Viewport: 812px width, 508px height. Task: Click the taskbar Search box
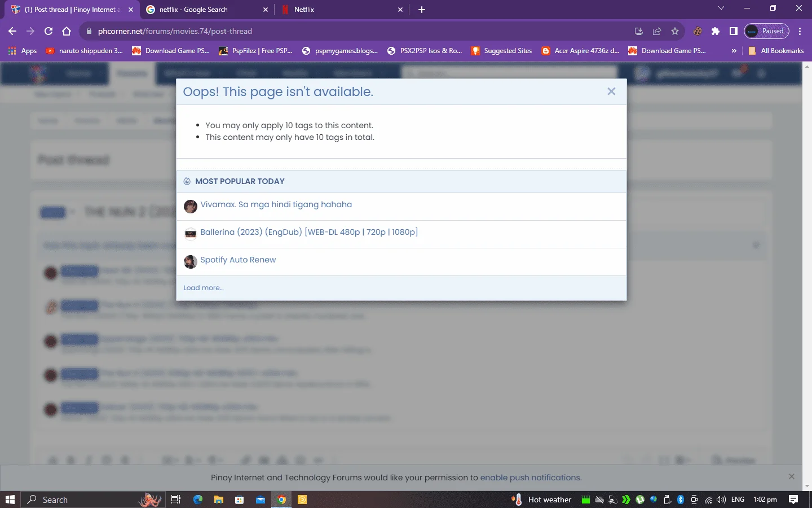[x=93, y=500]
